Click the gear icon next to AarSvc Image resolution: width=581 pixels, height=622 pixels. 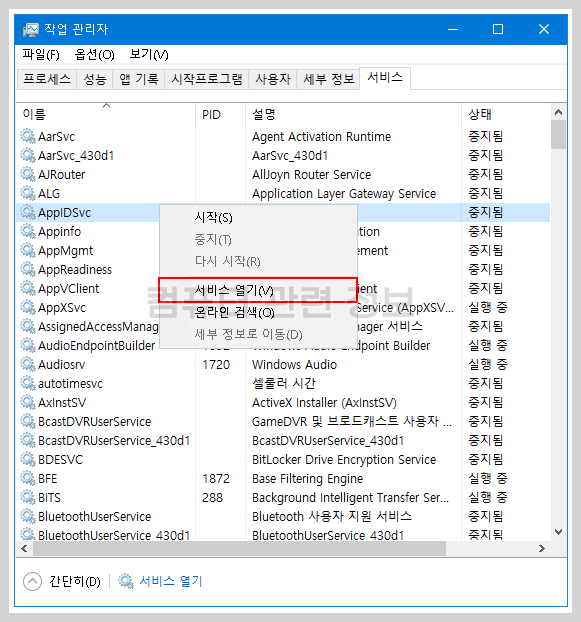28,136
